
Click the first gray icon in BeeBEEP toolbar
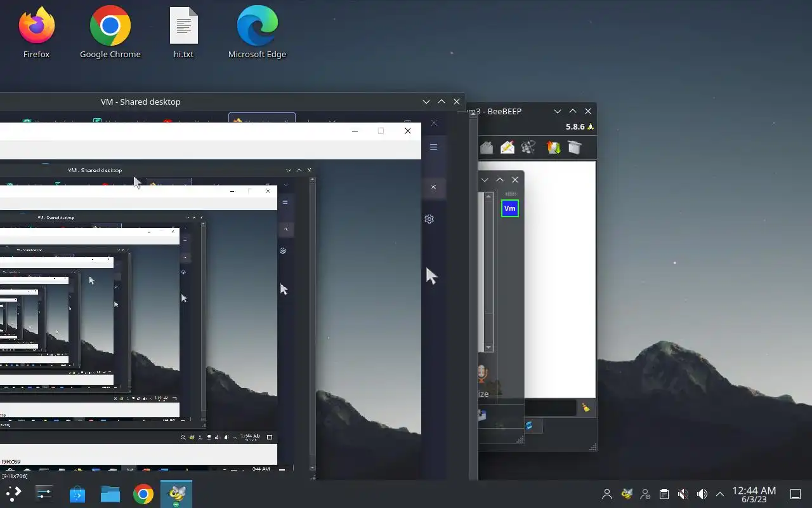click(486, 147)
